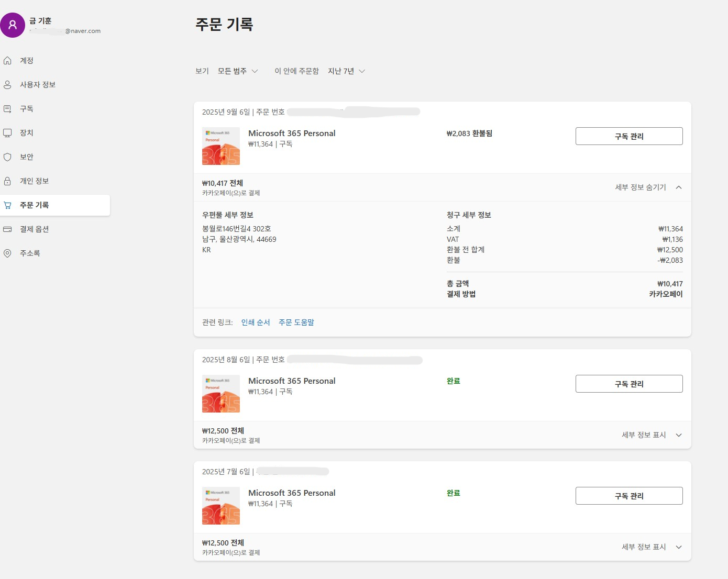Viewport: 728px width, 579px height.
Task: Click the ₩2,083 환불됨 status text
Action: click(x=469, y=133)
